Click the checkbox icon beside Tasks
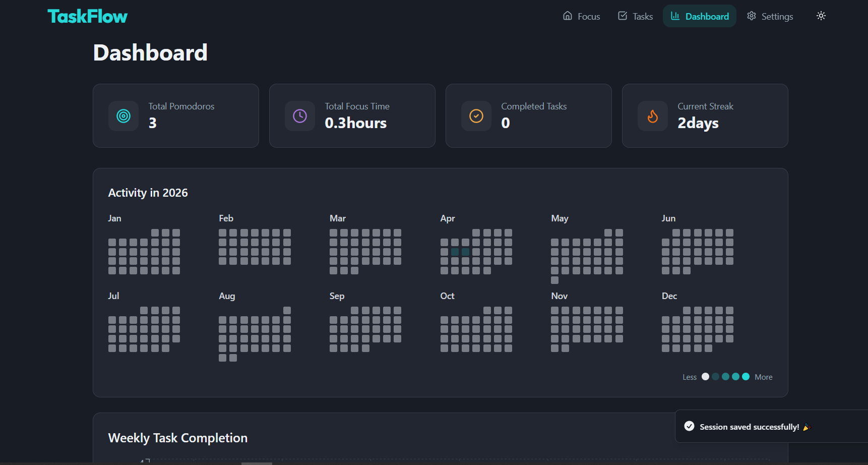This screenshot has width=868, height=465. (623, 16)
